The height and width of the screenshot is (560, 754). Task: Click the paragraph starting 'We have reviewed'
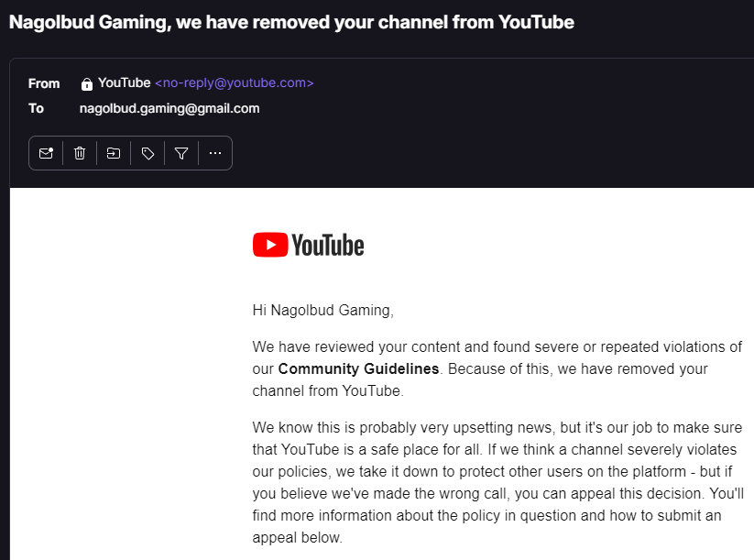(x=497, y=368)
